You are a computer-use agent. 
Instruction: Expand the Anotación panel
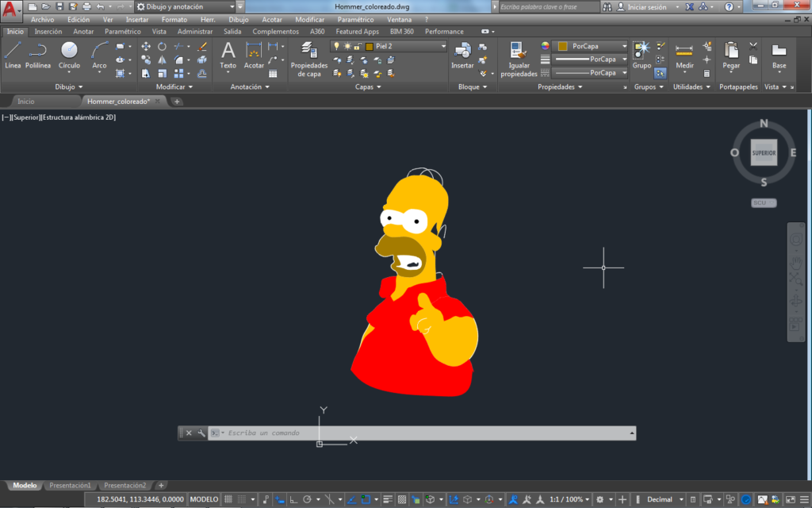[x=250, y=87]
